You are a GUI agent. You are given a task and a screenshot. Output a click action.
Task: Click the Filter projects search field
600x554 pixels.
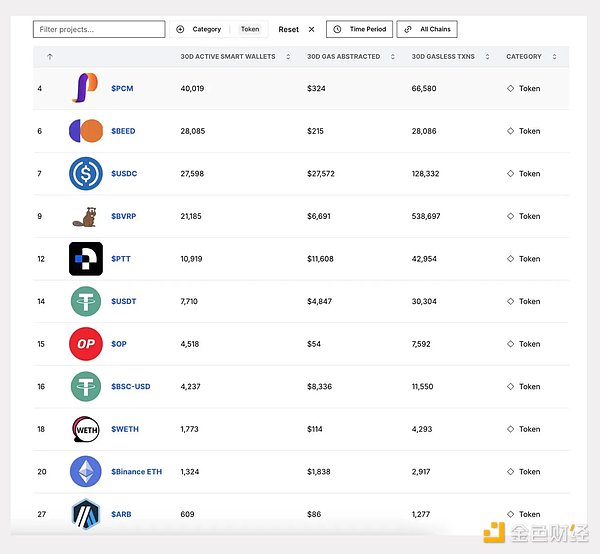[99, 30]
